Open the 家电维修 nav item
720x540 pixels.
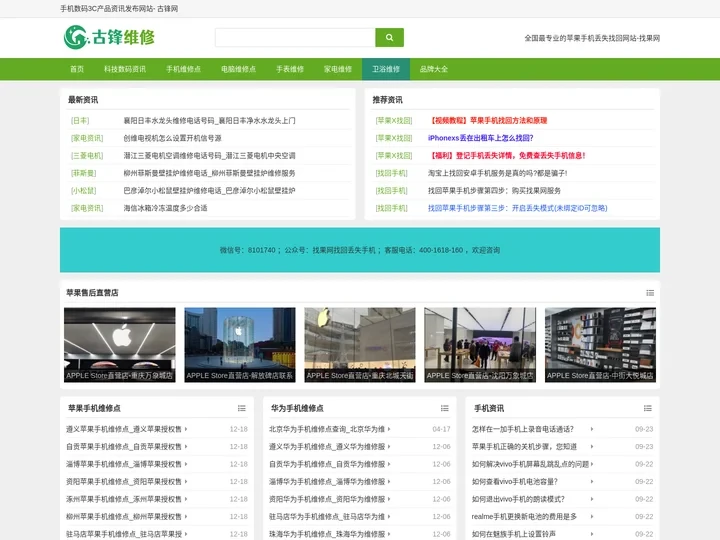(x=338, y=69)
